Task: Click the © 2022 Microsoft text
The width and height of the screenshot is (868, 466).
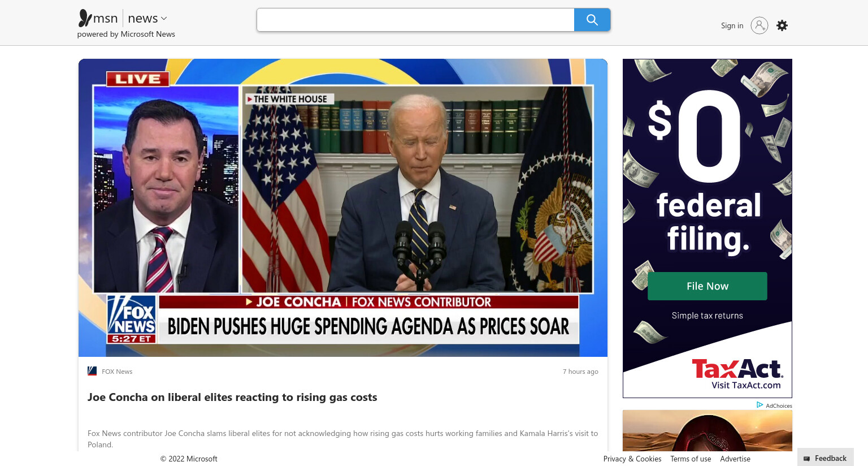Action: pos(189,459)
